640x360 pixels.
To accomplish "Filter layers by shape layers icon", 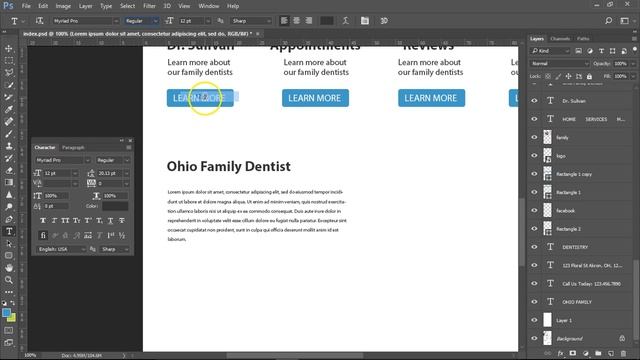I will tap(612, 51).
